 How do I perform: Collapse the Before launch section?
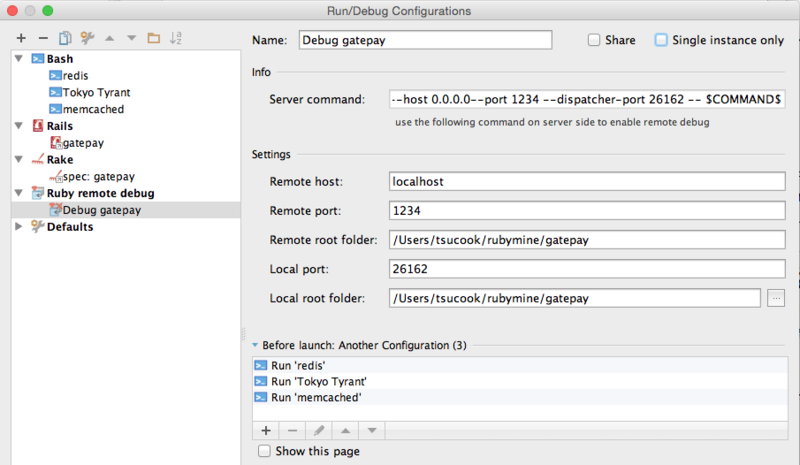click(x=255, y=345)
